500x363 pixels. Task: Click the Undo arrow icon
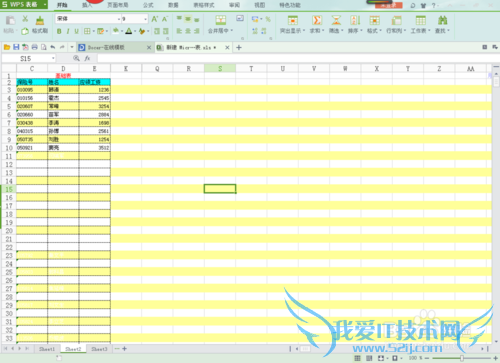click(x=53, y=47)
